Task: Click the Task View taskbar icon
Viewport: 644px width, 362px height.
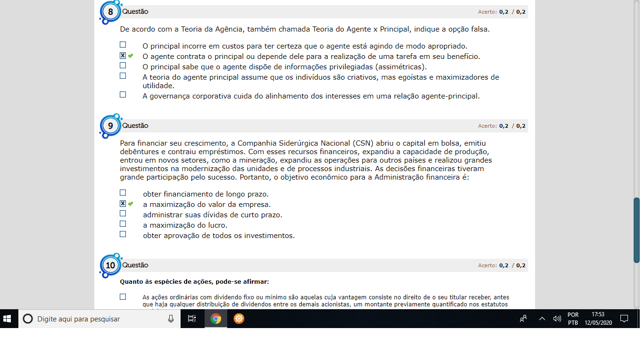Action: pos(191,319)
